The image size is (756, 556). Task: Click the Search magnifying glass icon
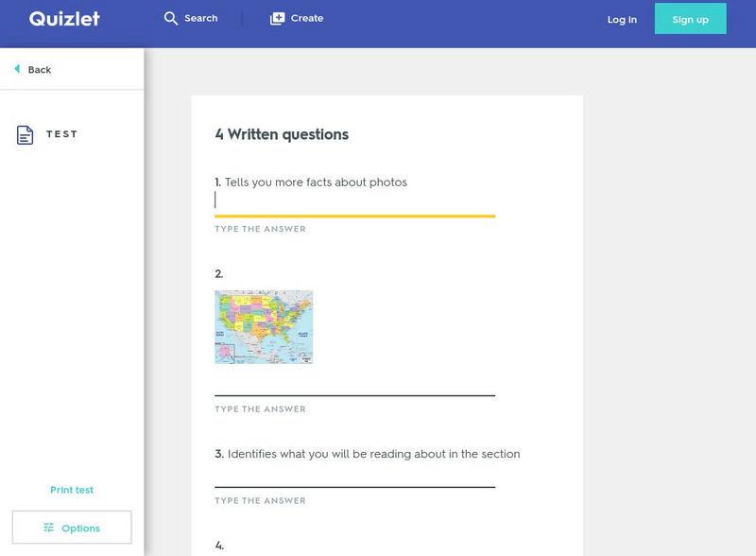171,18
